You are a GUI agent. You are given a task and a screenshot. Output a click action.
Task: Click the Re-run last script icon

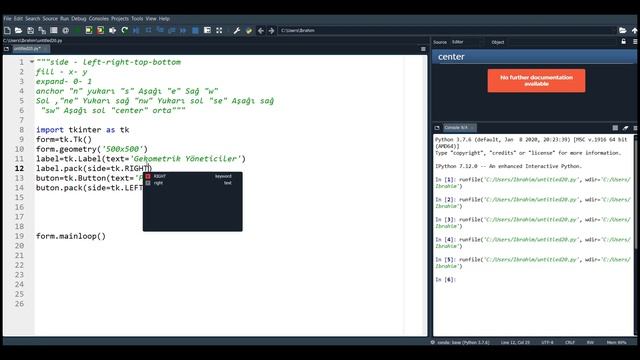tap(124, 31)
